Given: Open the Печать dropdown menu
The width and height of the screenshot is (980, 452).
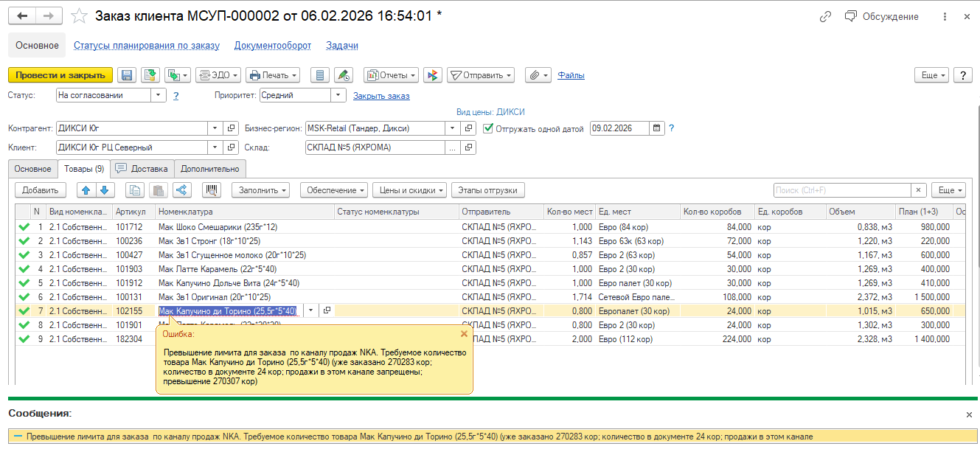Looking at the screenshot, I should 273,75.
